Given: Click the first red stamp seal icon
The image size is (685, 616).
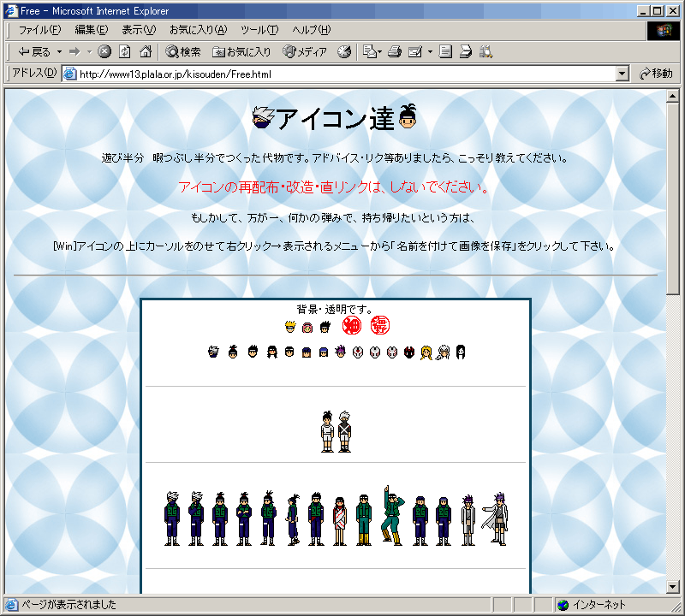Looking at the screenshot, I should [352, 325].
